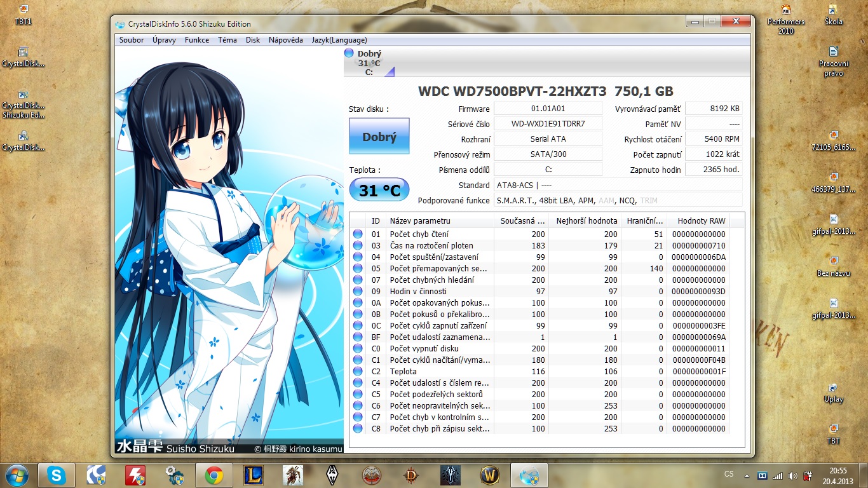The width and height of the screenshot is (868, 488).
Task: Launch Skyrim from the taskbar
Action: pyautogui.click(x=332, y=475)
